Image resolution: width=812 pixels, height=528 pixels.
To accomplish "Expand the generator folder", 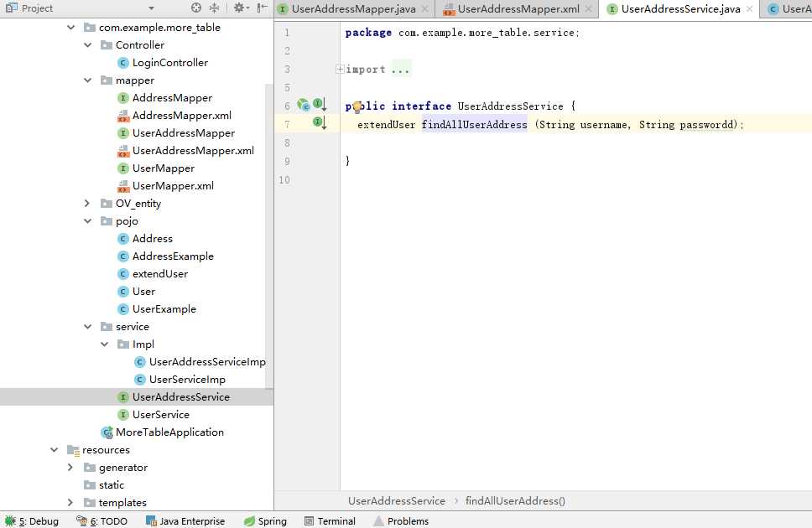I will 71,468.
